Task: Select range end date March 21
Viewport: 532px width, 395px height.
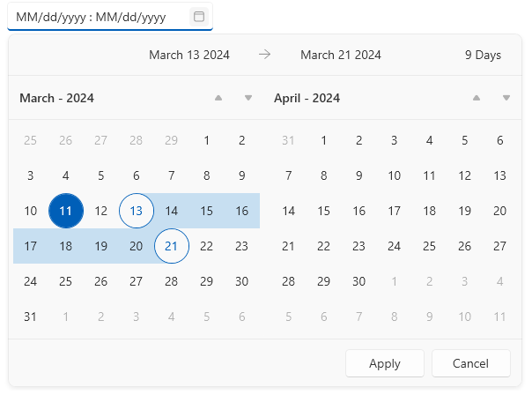Action: tap(172, 246)
